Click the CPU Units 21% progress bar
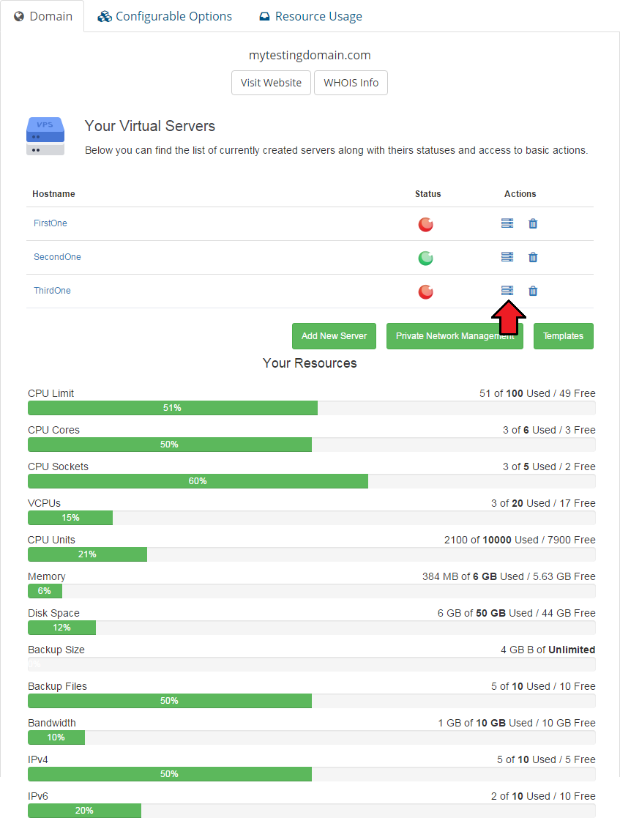 pos(312,554)
